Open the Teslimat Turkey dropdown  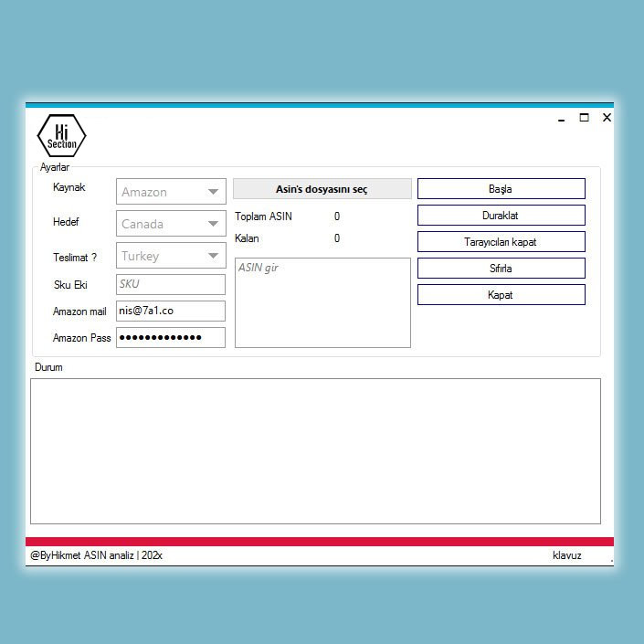pyautogui.click(x=171, y=256)
